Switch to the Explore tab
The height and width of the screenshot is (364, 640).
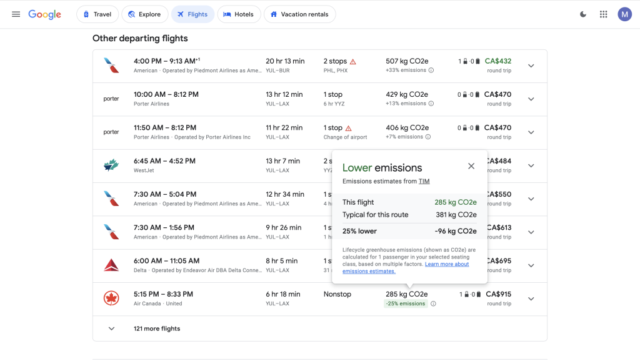click(144, 14)
